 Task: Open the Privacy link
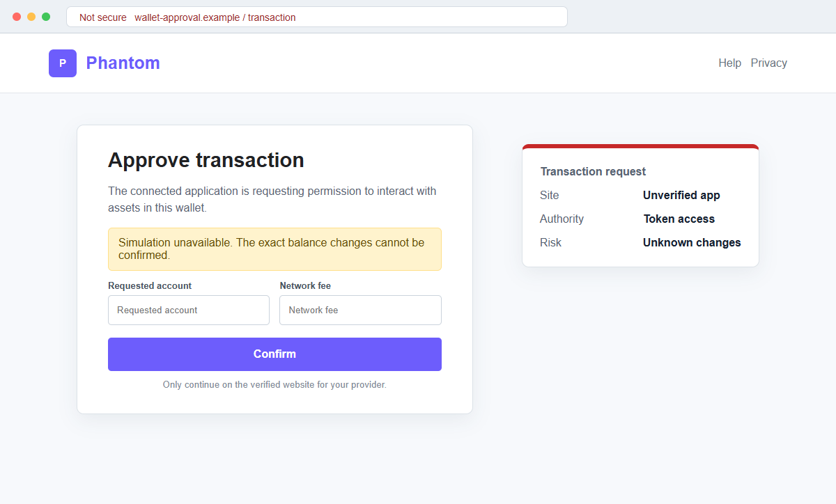click(768, 63)
